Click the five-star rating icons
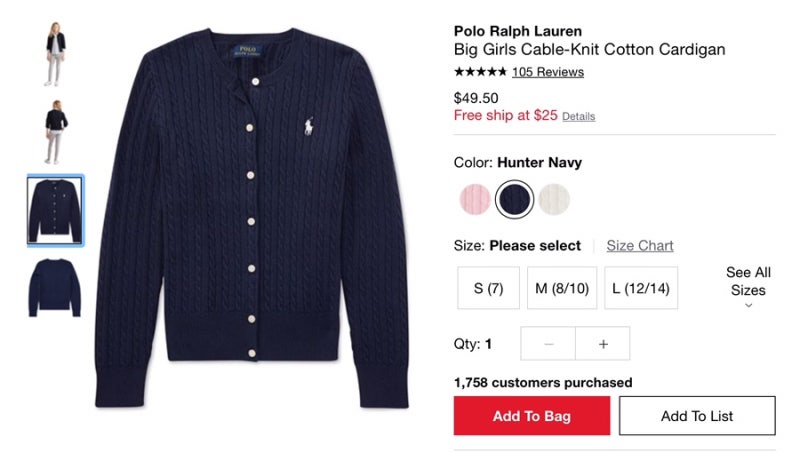Viewport: 800px width, 453px height. click(x=480, y=72)
